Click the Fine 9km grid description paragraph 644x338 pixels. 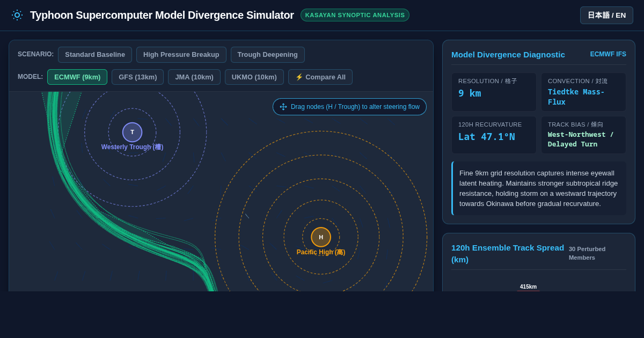tap(539, 188)
